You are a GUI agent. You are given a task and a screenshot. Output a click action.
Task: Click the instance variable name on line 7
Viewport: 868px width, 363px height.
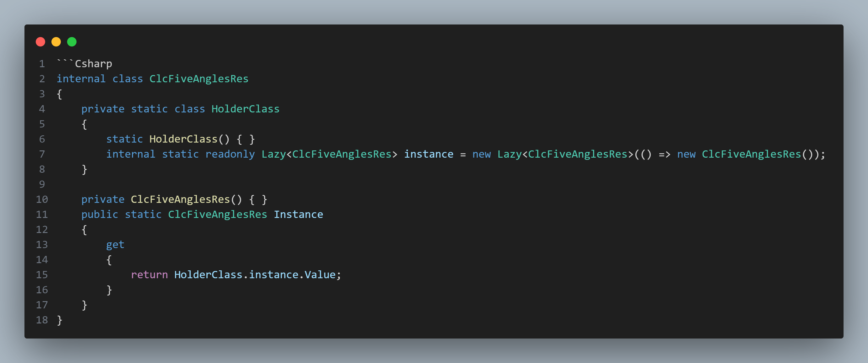pyautogui.click(x=429, y=154)
